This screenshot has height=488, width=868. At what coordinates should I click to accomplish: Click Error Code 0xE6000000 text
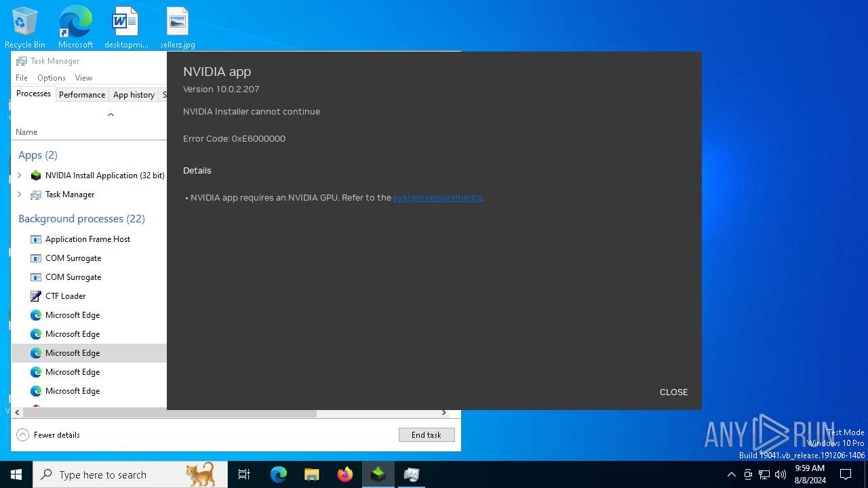click(x=234, y=139)
